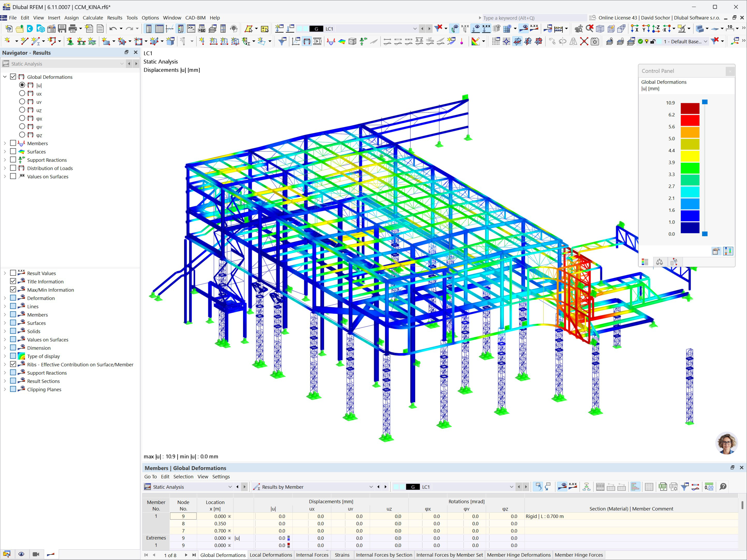Click the results filter funnel icon
The image size is (747, 560).
click(x=282, y=41)
